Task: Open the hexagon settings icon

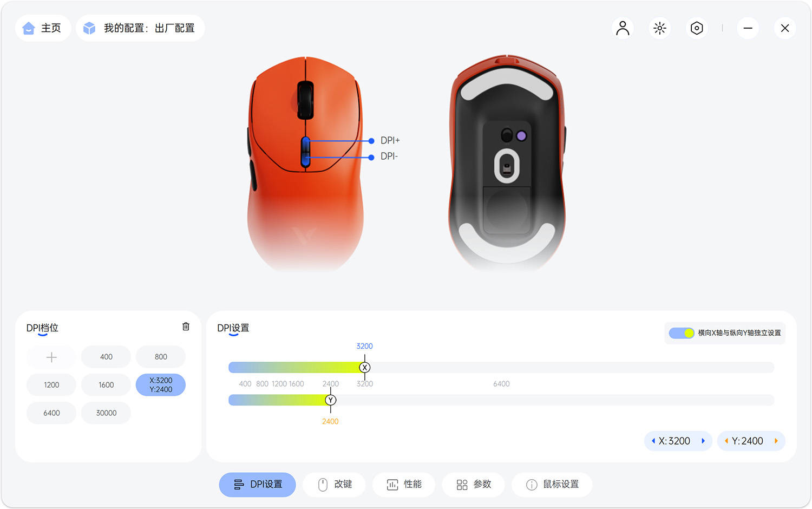Action: click(697, 28)
